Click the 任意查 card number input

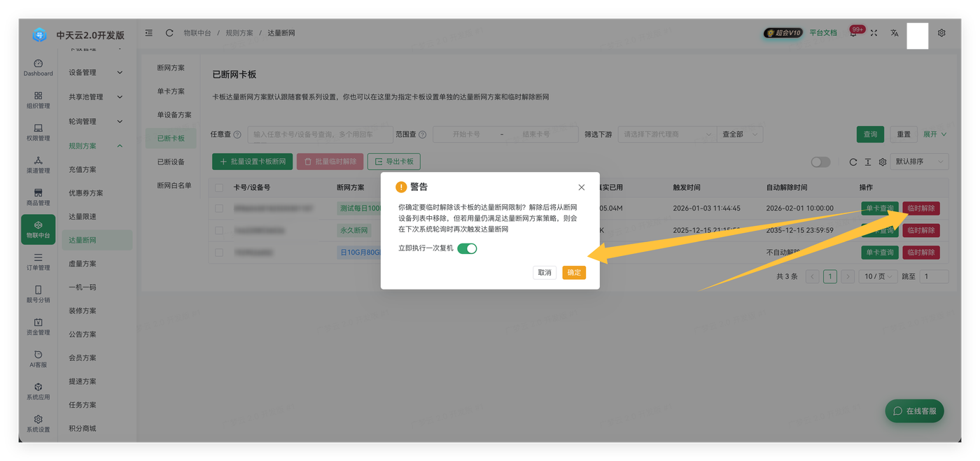pos(320,134)
